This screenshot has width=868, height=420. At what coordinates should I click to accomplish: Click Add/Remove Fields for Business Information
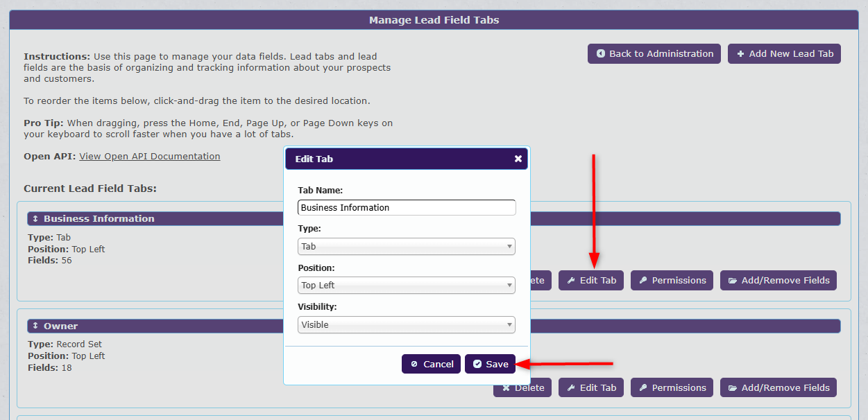pos(778,280)
